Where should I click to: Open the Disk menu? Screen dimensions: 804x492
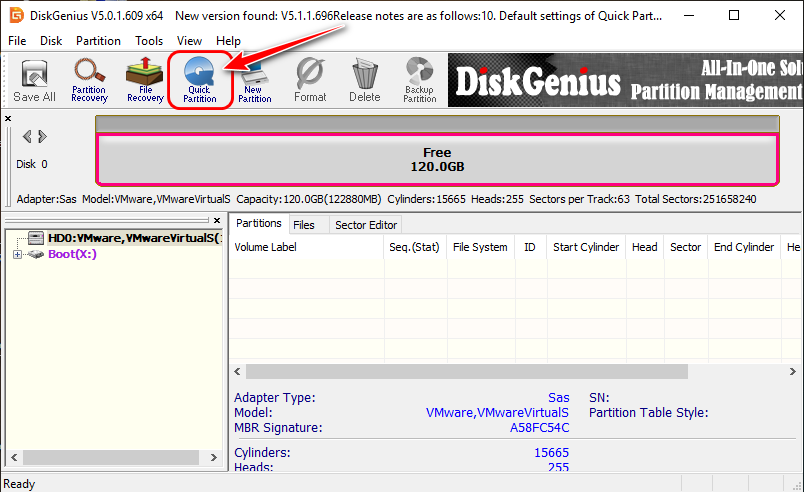click(51, 41)
